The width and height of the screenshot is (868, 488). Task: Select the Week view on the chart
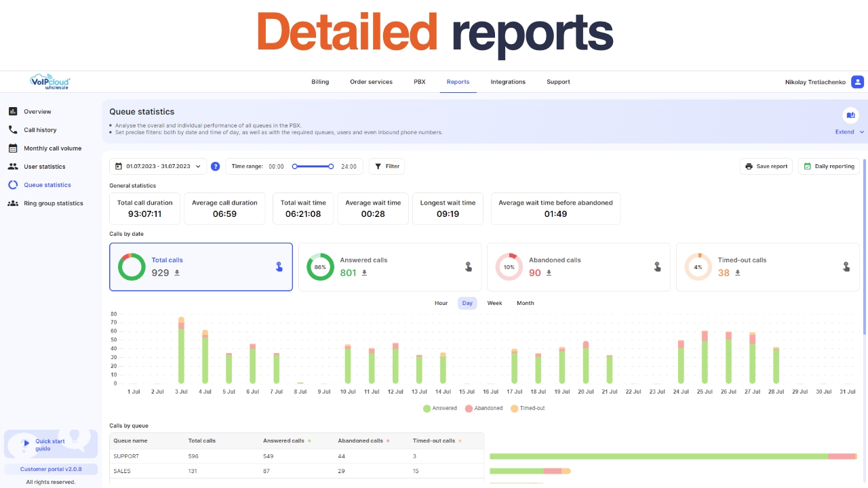(x=494, y=303)
